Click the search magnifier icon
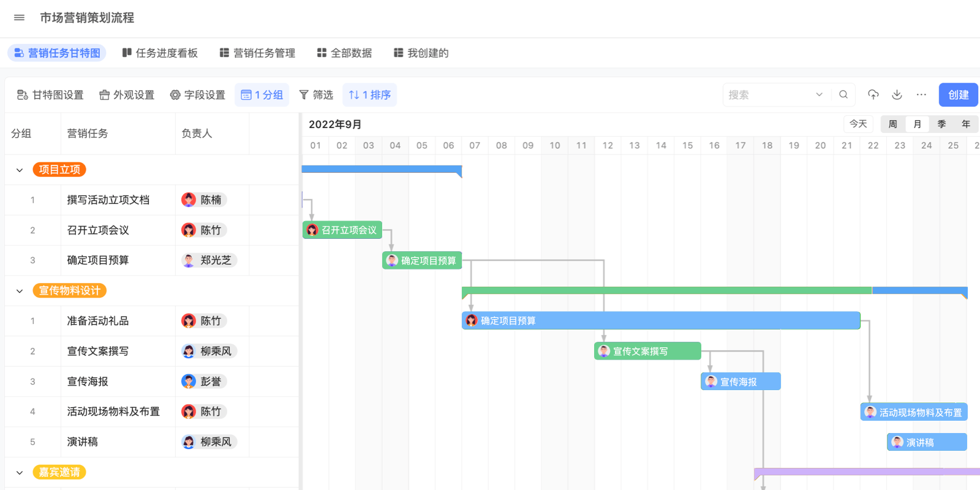The height and width of the screenshot is (490, 980). [843, 95]
